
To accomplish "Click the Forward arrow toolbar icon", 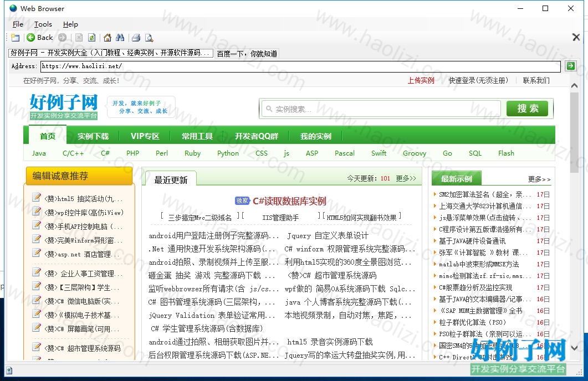I will click(63, 38).
